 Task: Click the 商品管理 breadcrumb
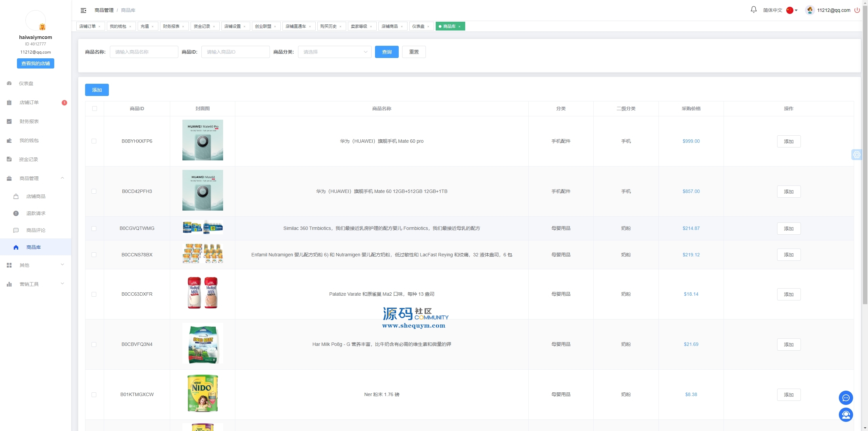(104, 10)
